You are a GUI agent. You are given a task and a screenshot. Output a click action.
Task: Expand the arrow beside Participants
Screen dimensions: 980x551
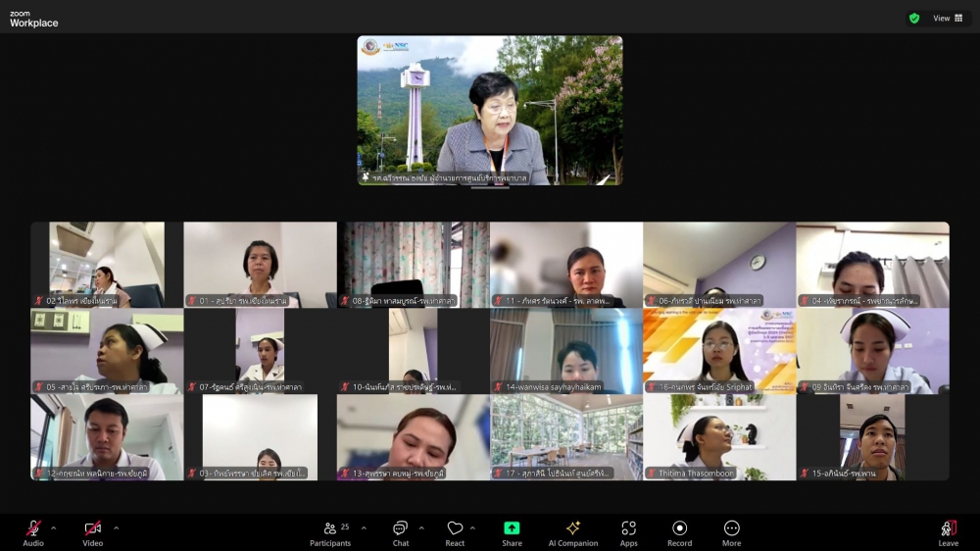click(364, 527)
